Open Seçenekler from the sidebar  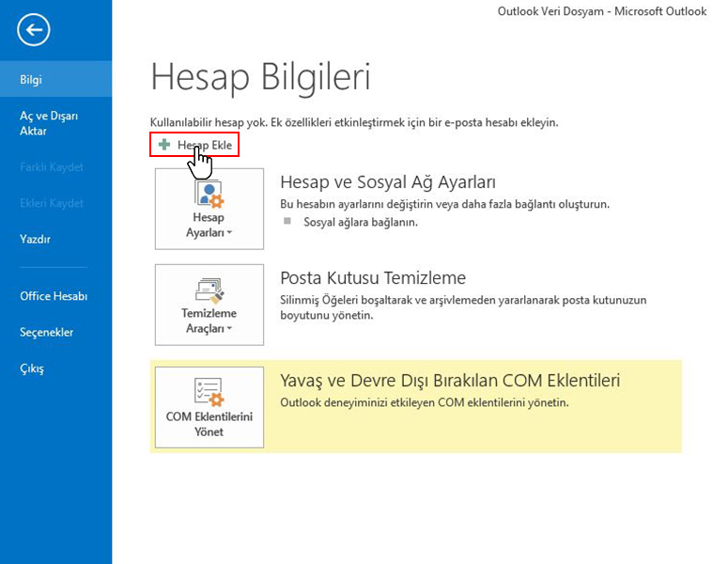(x=47, y=333)
